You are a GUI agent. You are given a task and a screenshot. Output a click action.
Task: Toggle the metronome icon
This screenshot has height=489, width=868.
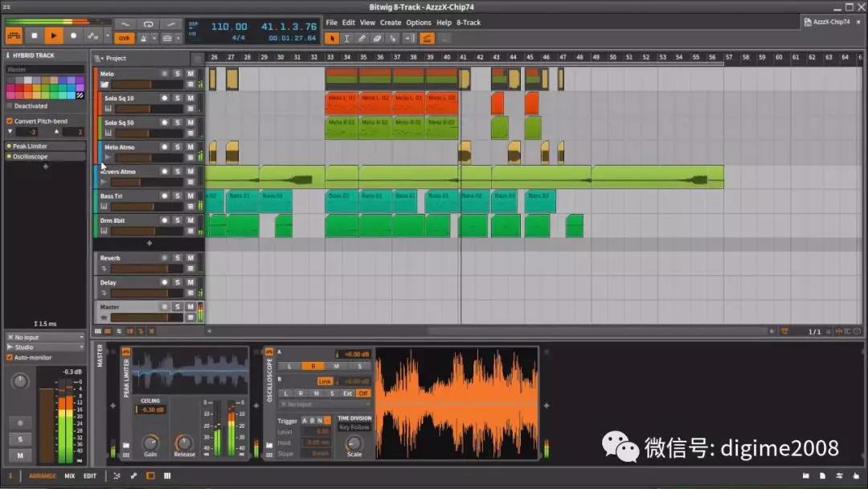(143, 39)
